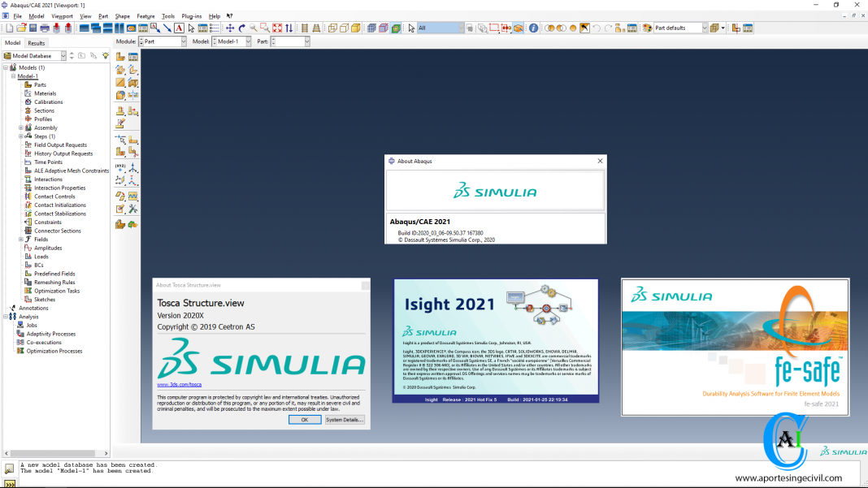
Task: Click the model tree horizontal scrollbar
Action: 53,453
